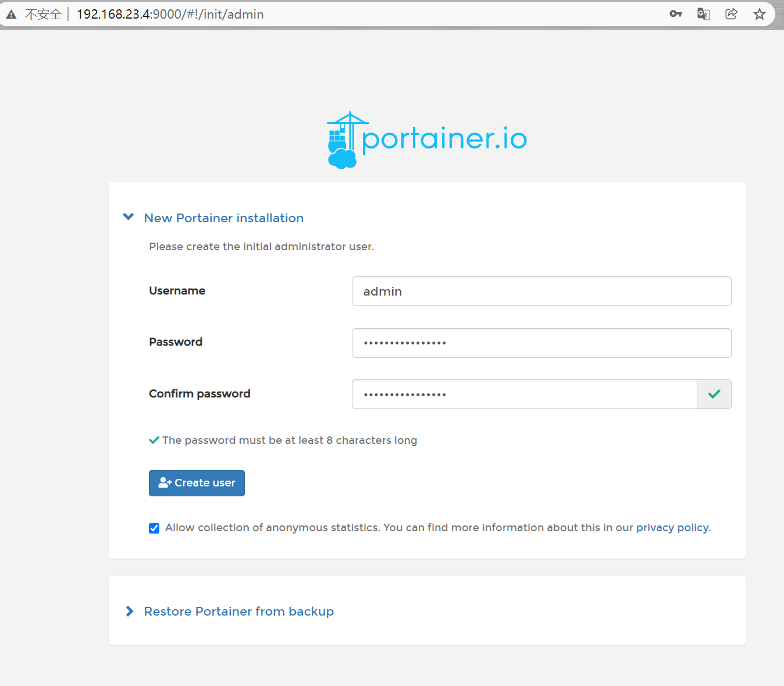Screen dimensions: 784x686
Task: Click the share page icon
Action: pyautogui.click(x=731, y=14)
